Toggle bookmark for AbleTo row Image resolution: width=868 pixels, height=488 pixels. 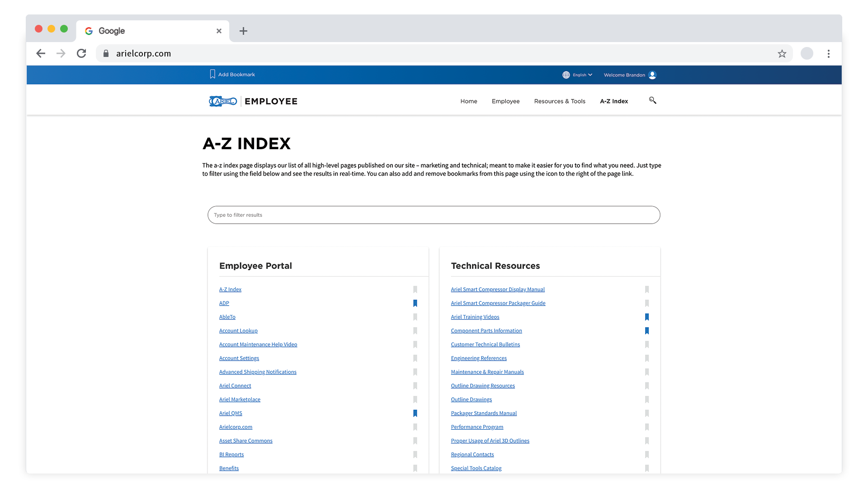(415, 317)
